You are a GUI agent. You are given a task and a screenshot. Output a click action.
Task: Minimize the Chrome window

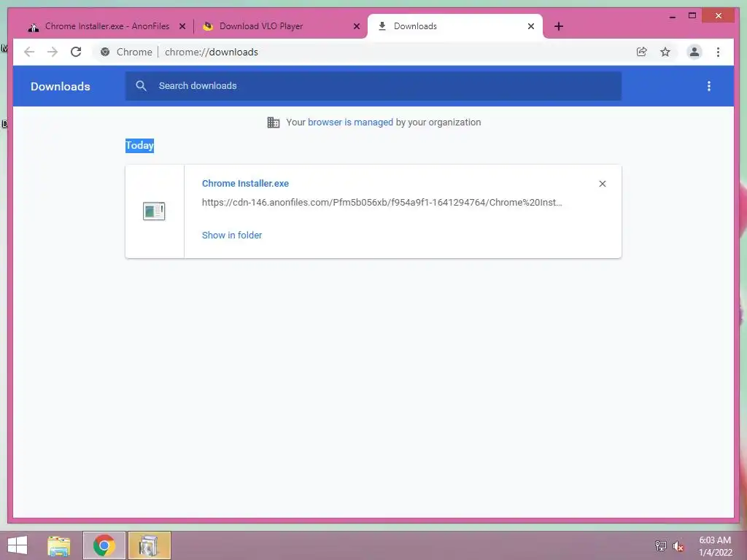(x=672, y=16)
